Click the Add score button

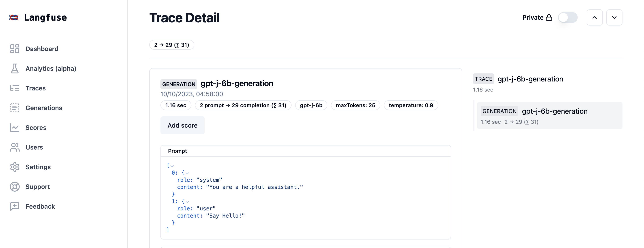(182, 125)
